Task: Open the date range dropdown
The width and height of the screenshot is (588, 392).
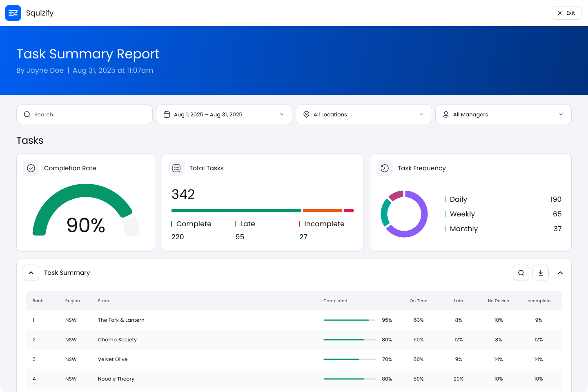Action: click(x=224, y=114)
